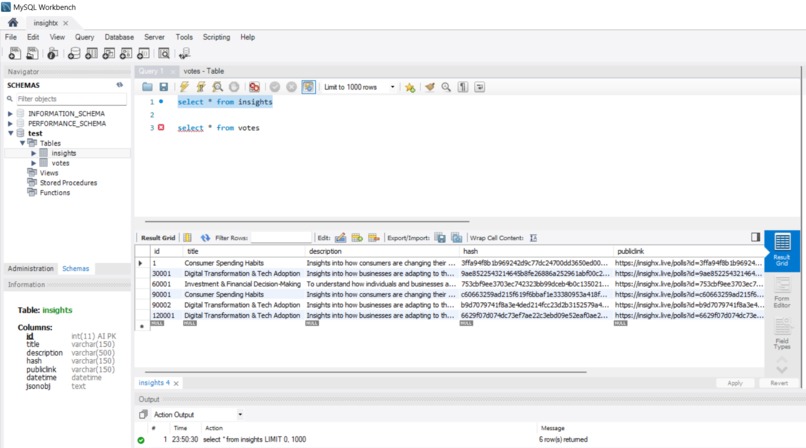Create new view toolbar icon
Screen dimensions: 806x448
[109, 53]
